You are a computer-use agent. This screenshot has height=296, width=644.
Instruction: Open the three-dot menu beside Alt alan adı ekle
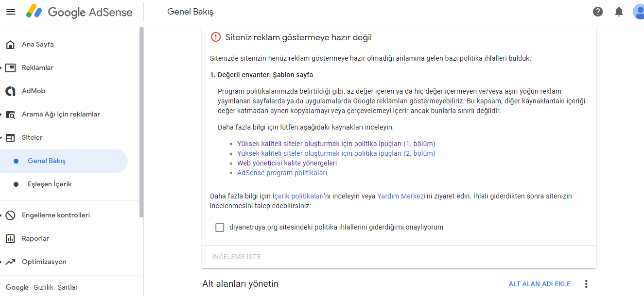click(x=586, y=284)
